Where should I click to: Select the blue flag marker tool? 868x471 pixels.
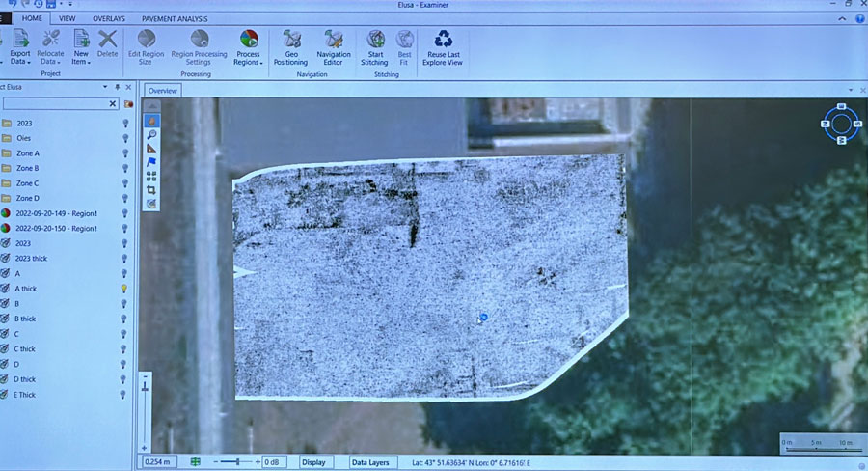[151, 162]
